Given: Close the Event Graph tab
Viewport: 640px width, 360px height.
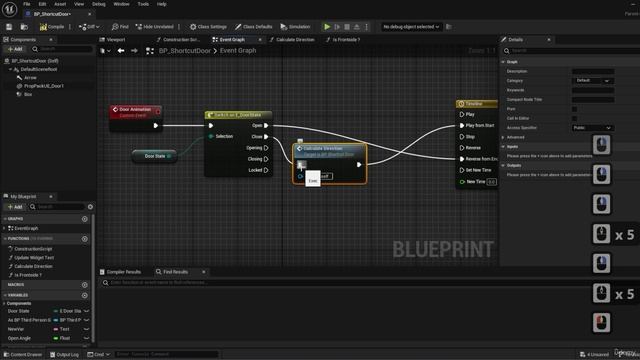Looking at the screenshot, I should point(260,40).
